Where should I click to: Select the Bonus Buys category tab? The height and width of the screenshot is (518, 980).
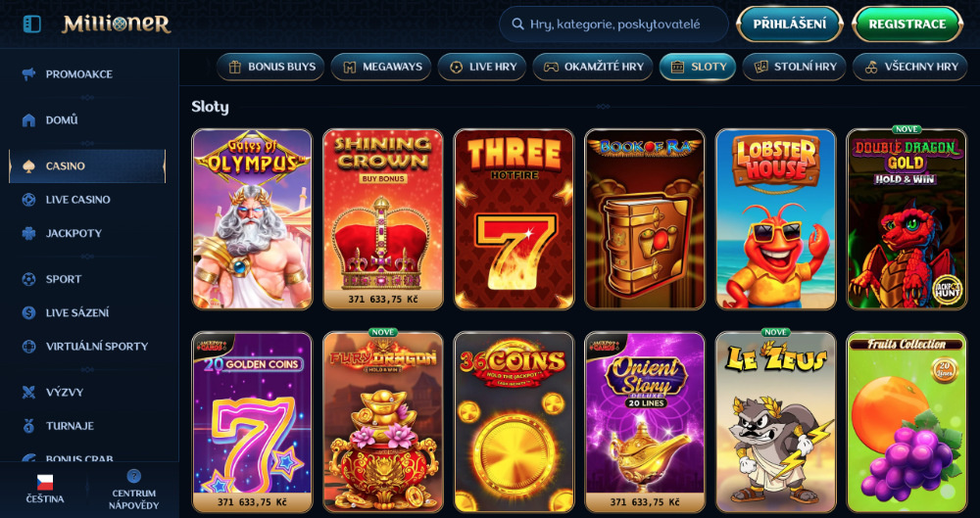click(x=270, y=67)
